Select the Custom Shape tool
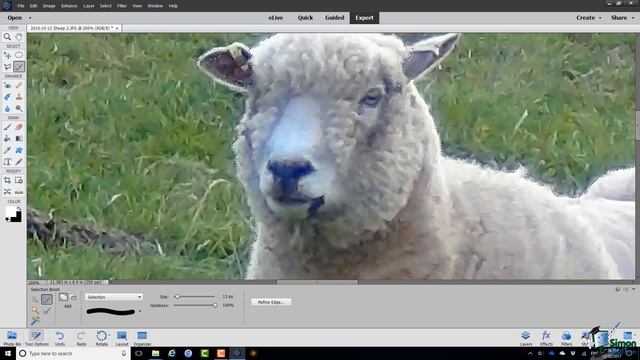 tap(19, 150)
